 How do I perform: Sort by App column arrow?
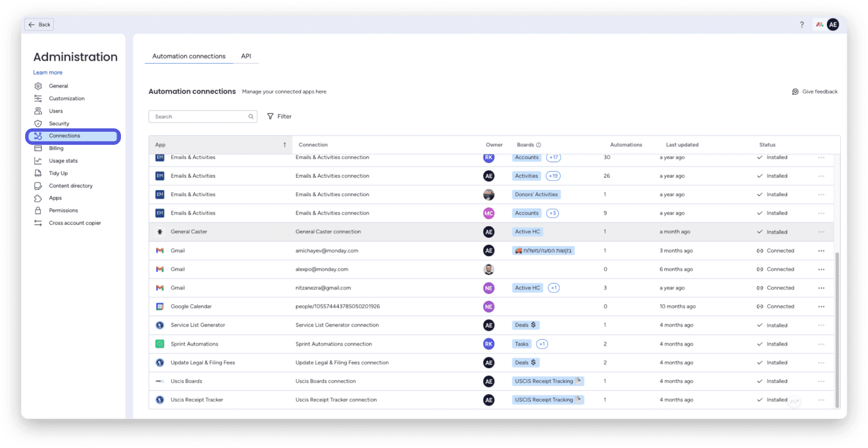[x=284, y=145]
